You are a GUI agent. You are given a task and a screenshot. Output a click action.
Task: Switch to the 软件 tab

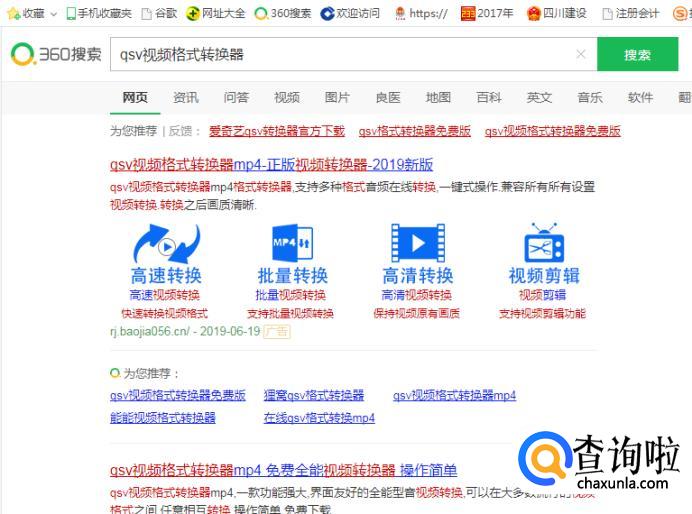(x=640, y=97)
